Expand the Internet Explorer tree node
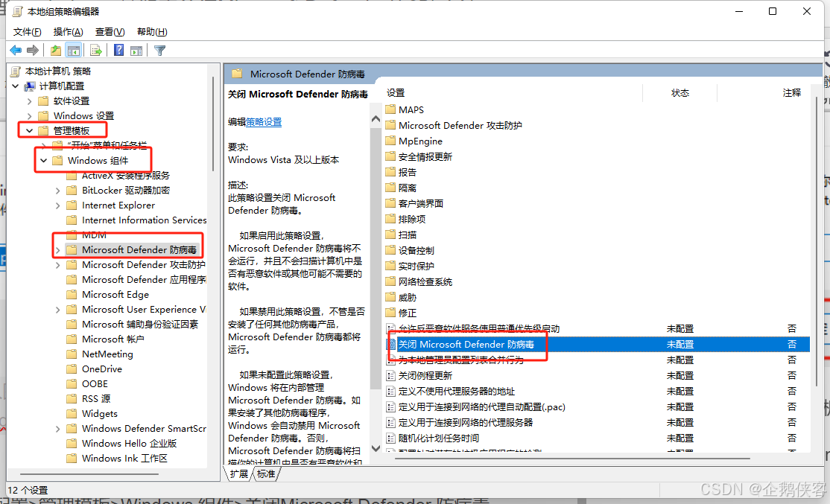The height and width of the screenshot is (504, 830). [x=58, y=205]
